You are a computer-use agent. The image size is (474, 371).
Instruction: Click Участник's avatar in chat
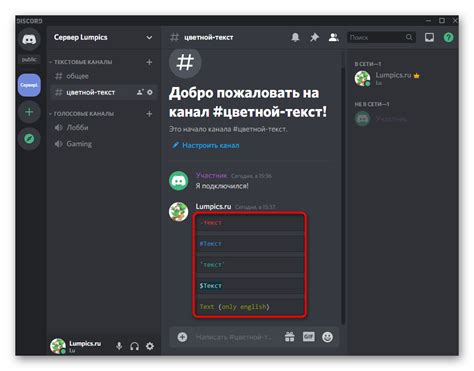click(x=179, y=181)
